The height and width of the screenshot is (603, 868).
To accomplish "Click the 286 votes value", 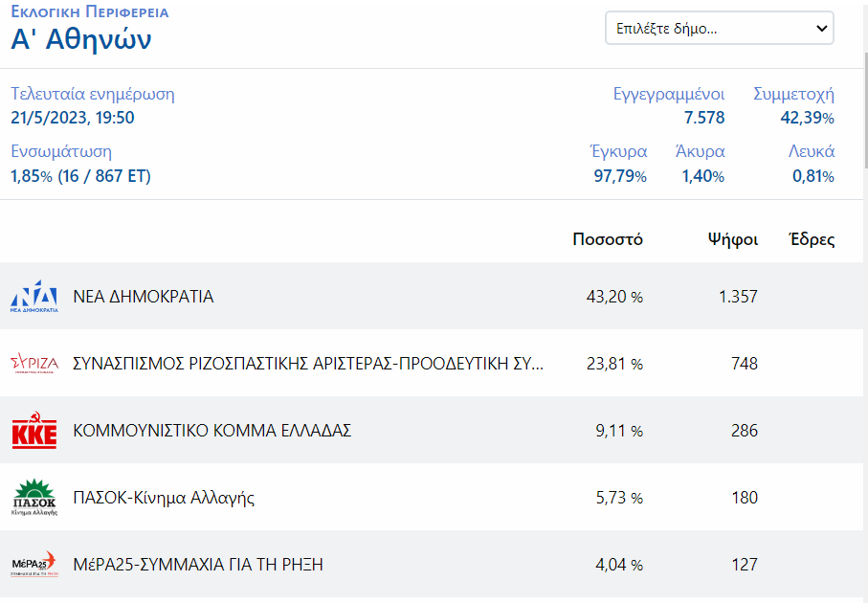I will (744, 431).
